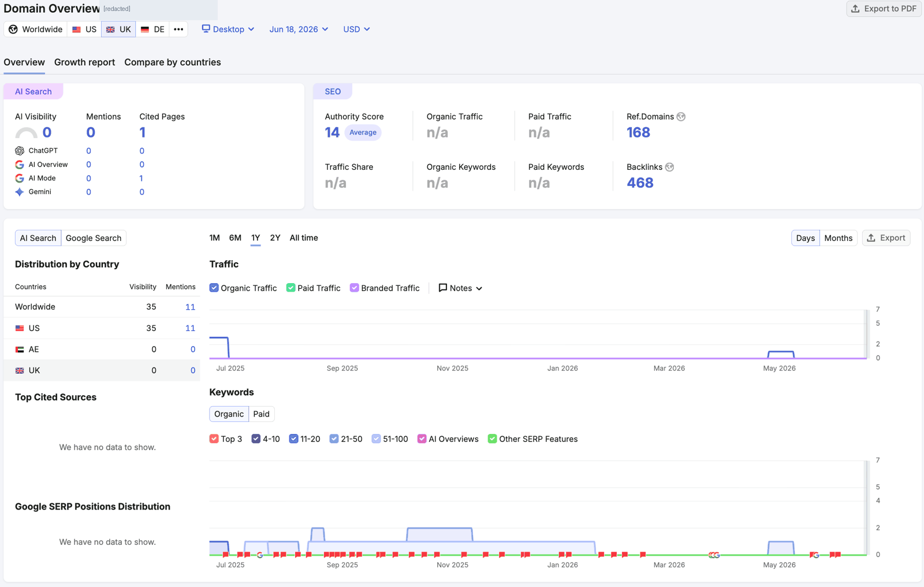Click the Desktop monitor icon
924x587 pixels.
pos(206,29)
